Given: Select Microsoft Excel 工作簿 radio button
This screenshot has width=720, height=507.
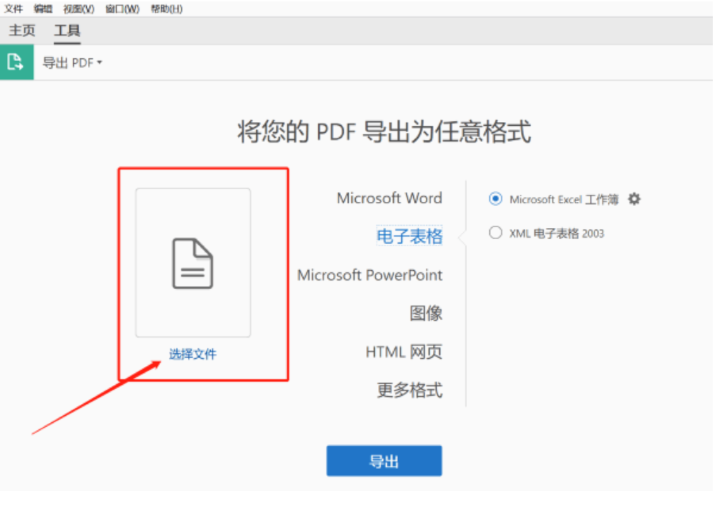Looking at the screenshot, I should (x=495, y=199).
